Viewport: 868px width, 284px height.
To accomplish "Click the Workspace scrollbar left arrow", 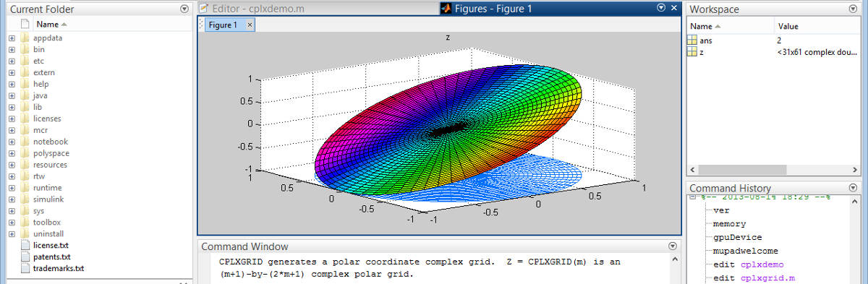I will (x=693, y=170).
